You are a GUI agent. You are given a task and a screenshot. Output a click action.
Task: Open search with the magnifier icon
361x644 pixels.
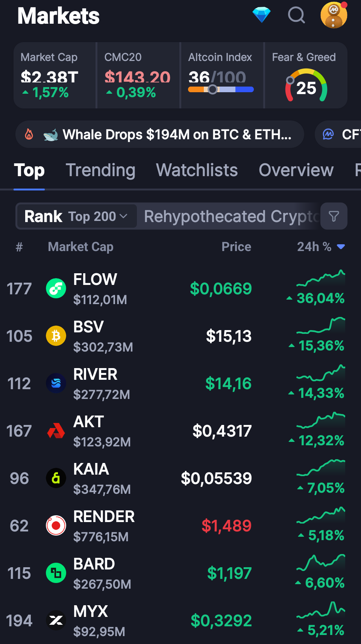(x=296, y=15)
